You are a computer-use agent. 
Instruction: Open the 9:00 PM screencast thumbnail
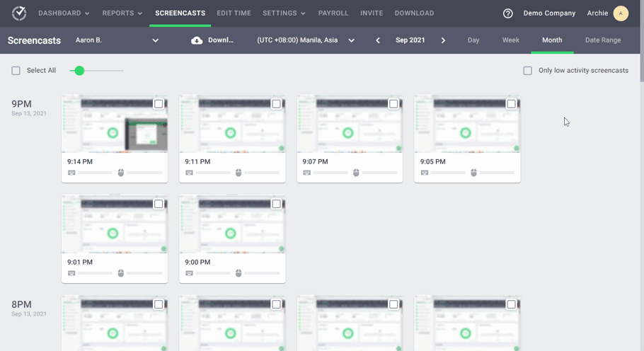(232, 224)
